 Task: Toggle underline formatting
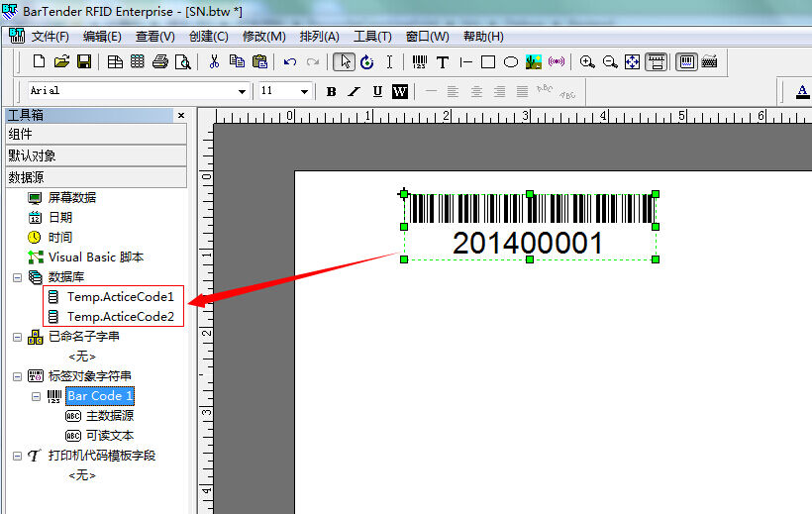pyautogui.click(x=377, y=92)
